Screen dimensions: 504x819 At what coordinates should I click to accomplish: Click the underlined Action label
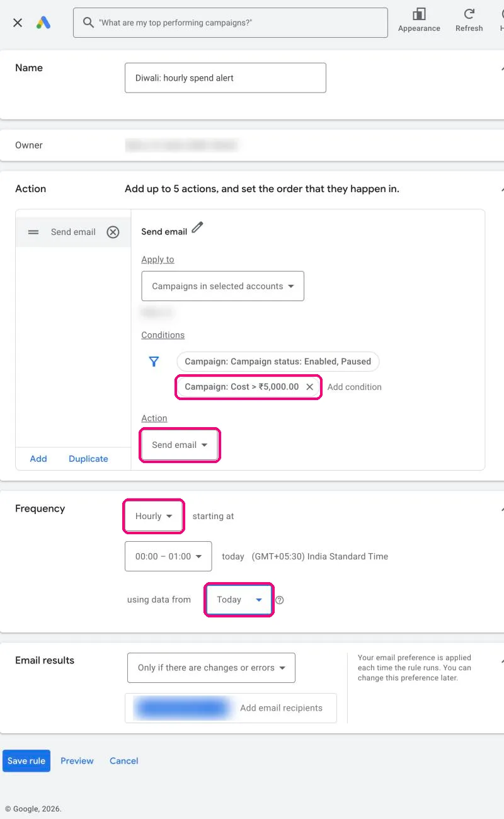pos(154,418)
